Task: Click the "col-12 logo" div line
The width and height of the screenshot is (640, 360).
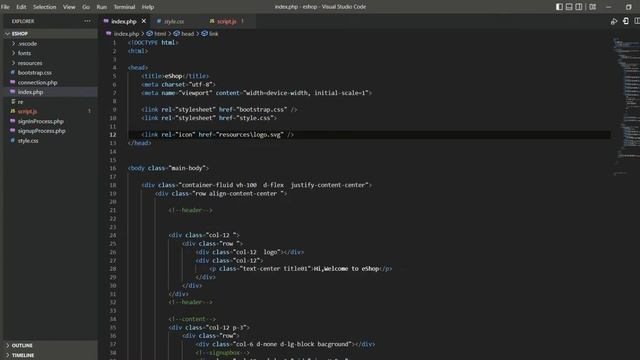Action: click(250, 252)
